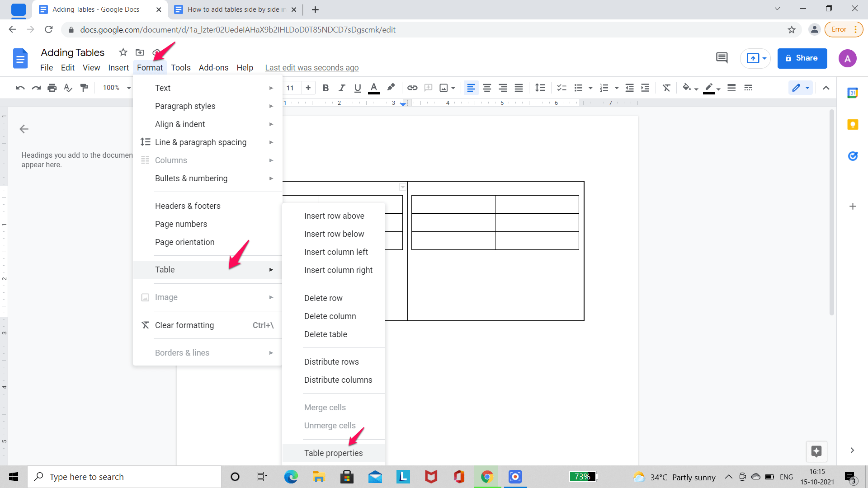Click Delete table option

pyautogui.click(x=325, y=333)
